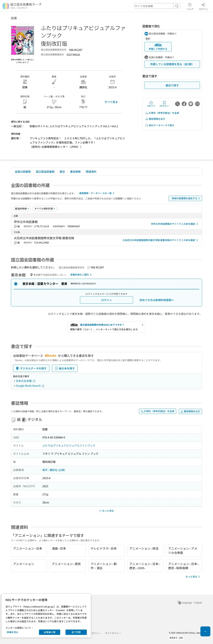Share on X (Twitter) icon
The width and height of the screenshot is (213, 644).
click(177, 104)
